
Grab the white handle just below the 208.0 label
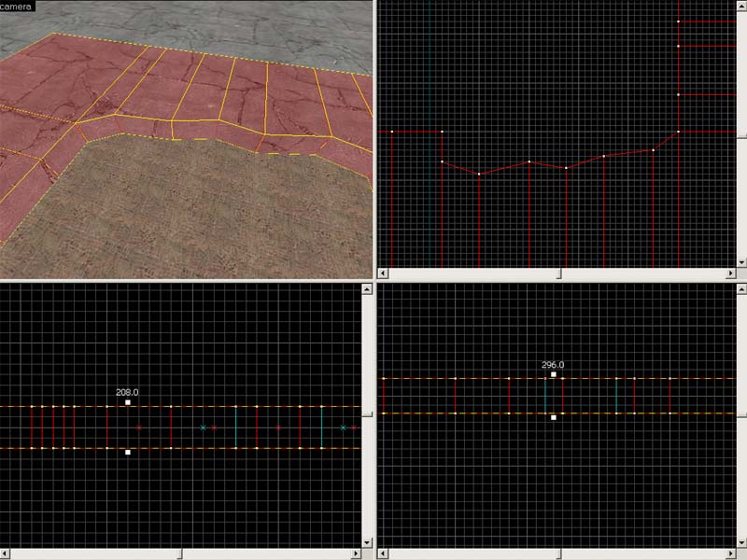click(128, 402)
